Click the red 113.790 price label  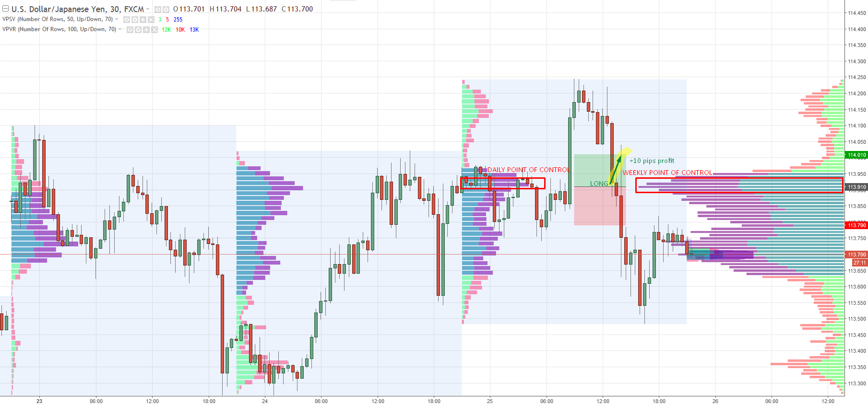856,225
